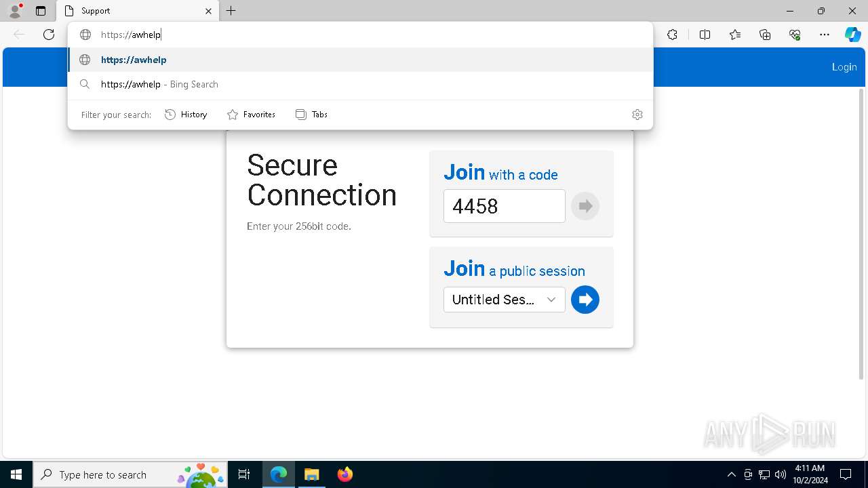Open Task View on the taskbar
Viewport: 868px width, 488px height.
coord(244,474)
